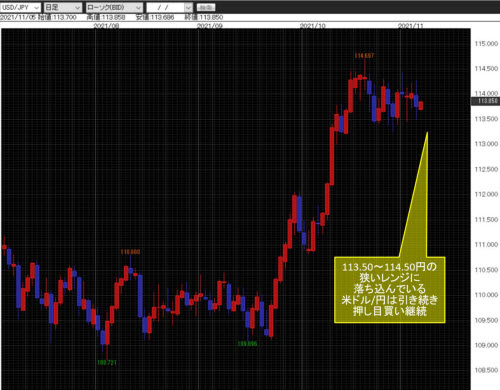Open the USD/JPY currency pair dropdown
The image size is (500, 390).
point(20,7)
